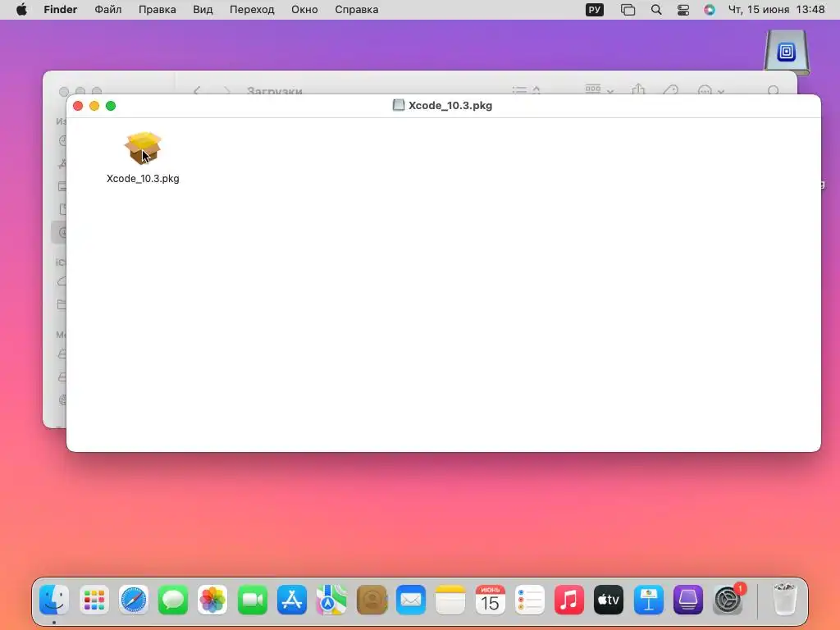Open Contacts from the Dock
The height and width of the screenshot is (630, 840).
372,600
